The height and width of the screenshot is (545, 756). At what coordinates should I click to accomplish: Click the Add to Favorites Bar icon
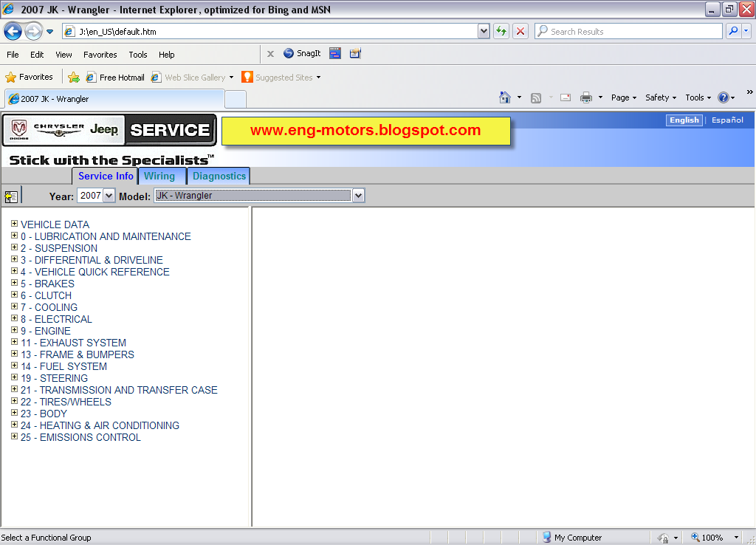pos(74,77)
